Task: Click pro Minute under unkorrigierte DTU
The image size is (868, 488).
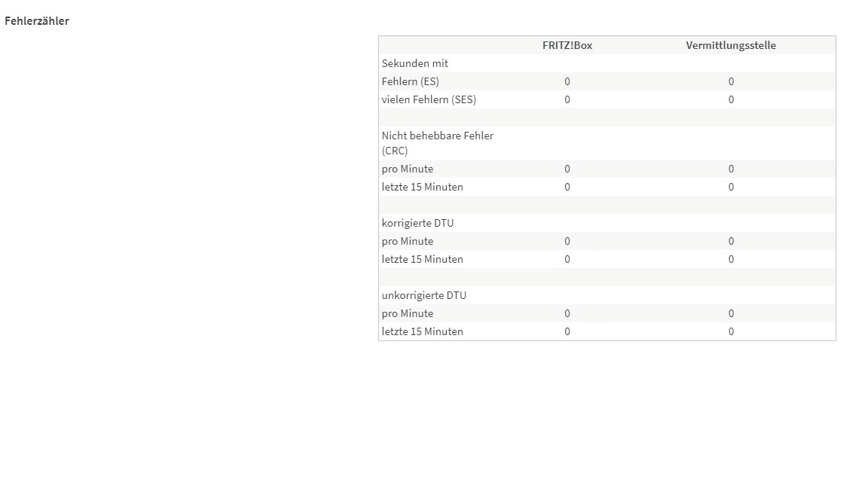Action: point(408,313)
